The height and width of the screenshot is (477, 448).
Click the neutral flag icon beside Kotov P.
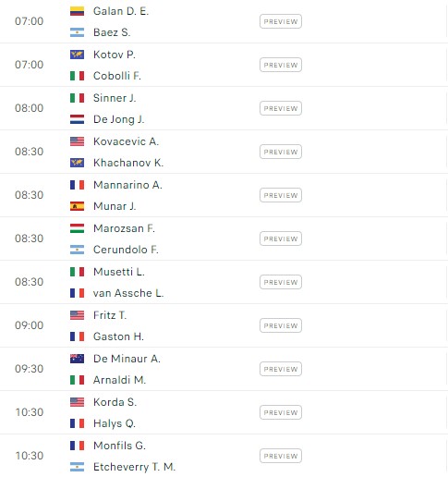77,55
